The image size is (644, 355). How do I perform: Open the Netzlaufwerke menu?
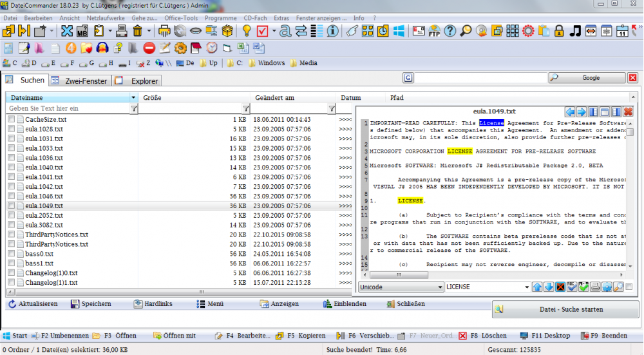point(105,18)
